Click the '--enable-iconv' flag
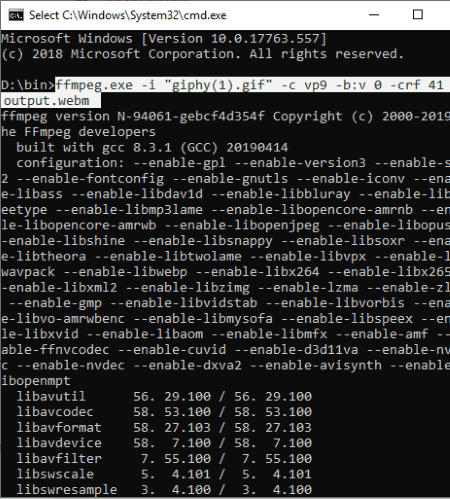This screenshot has width=450, height=499. click(350, 179)
